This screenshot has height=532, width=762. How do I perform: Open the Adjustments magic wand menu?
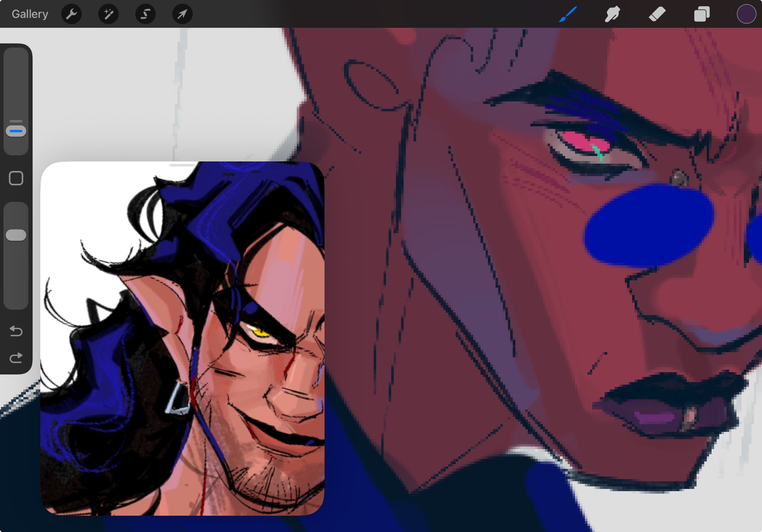pyautogui.click(x=109, y=14)
